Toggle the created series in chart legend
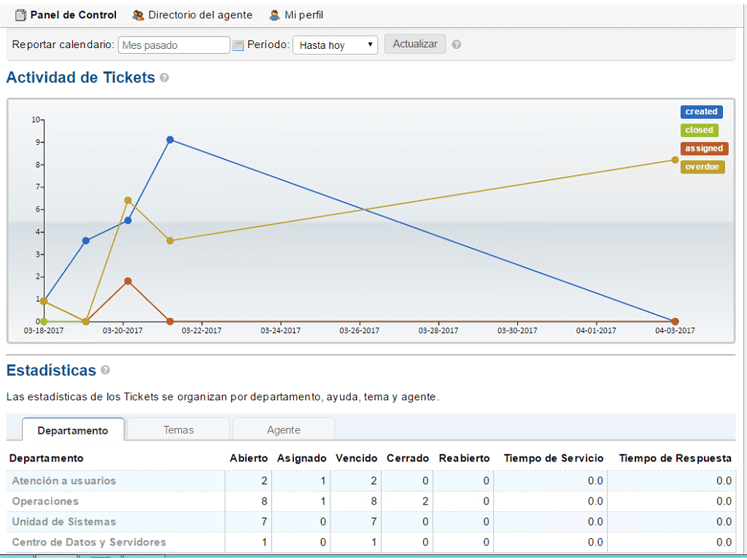Screen dimensions: 747x560 [701, 112]
